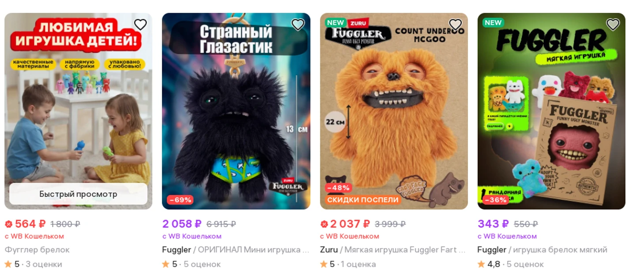The height and width of the screenshot is (277, 644).
Task: Click the СКИДКИ ПОСПЕЛИ promo label
Action: point(363,200)
